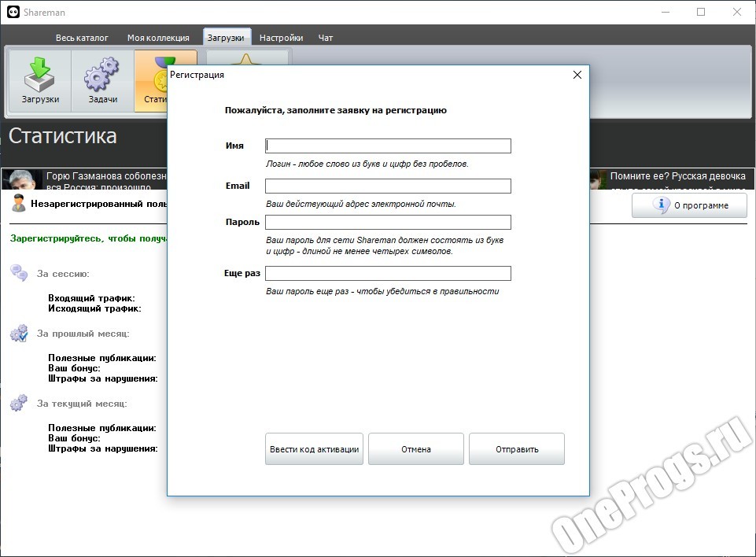
Task: Click the Отмена button
Action: pyautogui.click(x=416, y=449)
